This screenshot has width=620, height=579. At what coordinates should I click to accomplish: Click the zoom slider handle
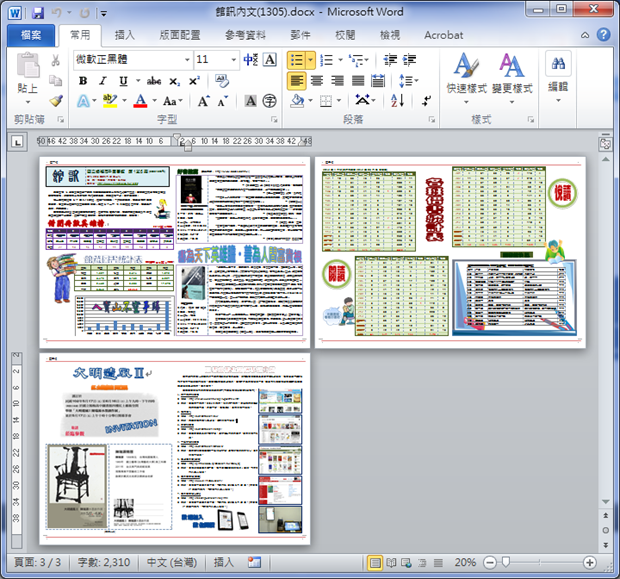coord(506,562)
